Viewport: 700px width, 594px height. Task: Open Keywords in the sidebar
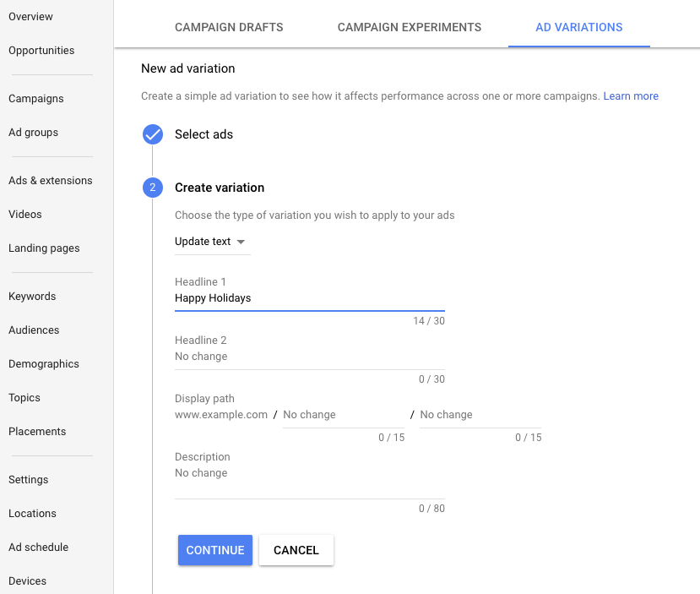pyautogui.click(x=32, y=297)
